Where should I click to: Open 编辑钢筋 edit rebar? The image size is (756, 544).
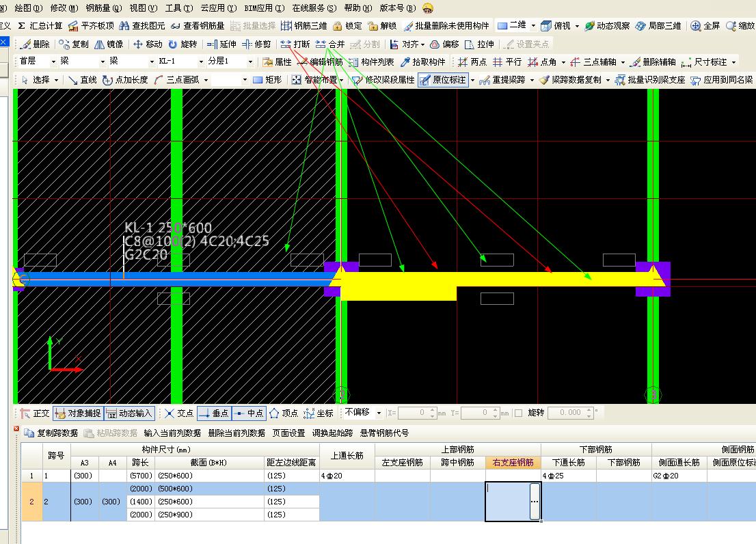tap(320, 62)
